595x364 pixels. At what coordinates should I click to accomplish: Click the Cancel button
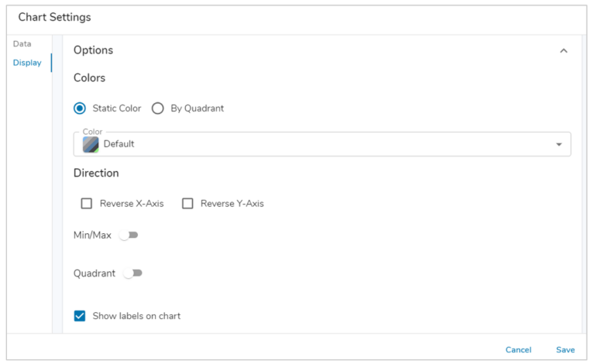tap(518, 350)
